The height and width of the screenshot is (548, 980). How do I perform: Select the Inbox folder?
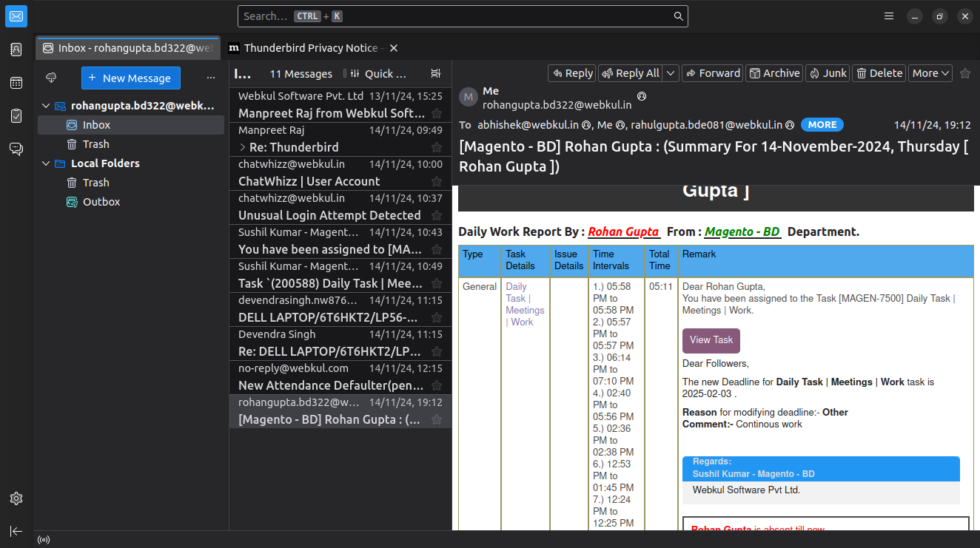131,125
